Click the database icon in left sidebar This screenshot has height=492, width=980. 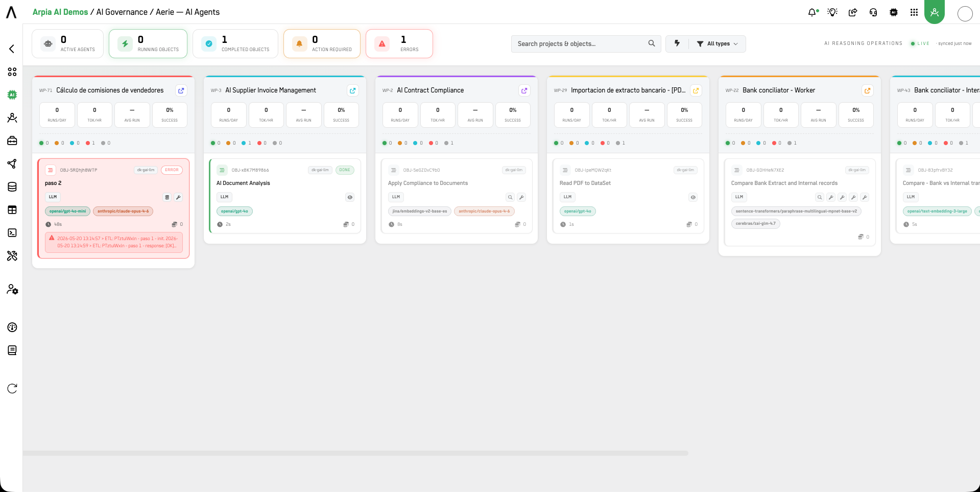coord(12,187)
